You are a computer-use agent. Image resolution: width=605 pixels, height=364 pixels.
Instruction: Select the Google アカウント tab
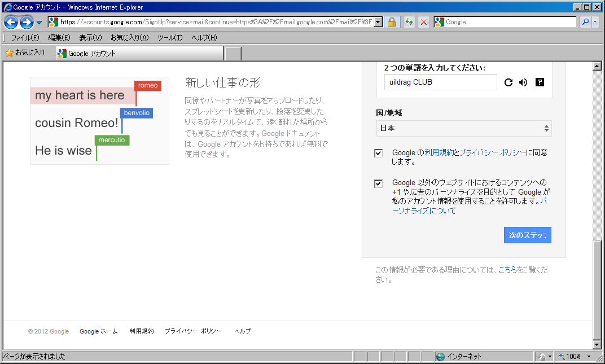click(x=139, y=53)
